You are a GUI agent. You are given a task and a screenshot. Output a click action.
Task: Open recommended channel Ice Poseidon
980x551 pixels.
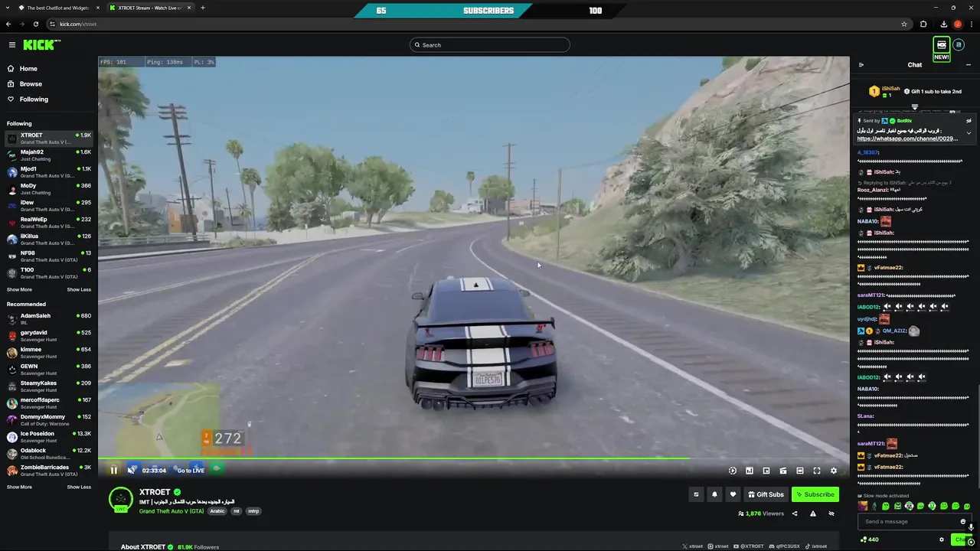pyautogui.click(x=49, y=437)
